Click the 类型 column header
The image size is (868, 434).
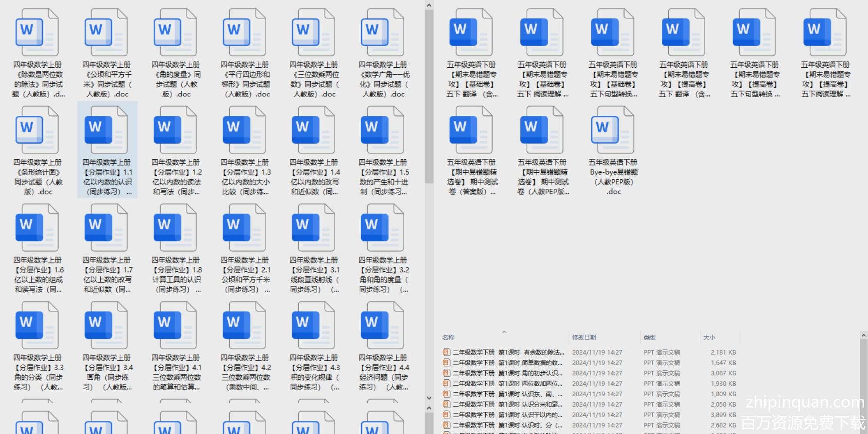[x=649, y=337]
